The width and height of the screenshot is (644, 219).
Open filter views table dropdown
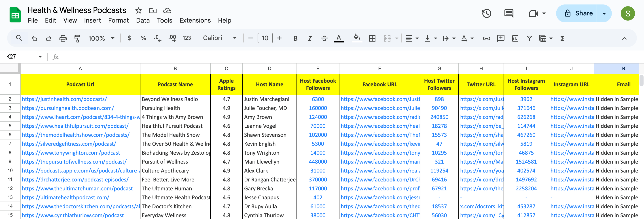click(x=546, y=38)
